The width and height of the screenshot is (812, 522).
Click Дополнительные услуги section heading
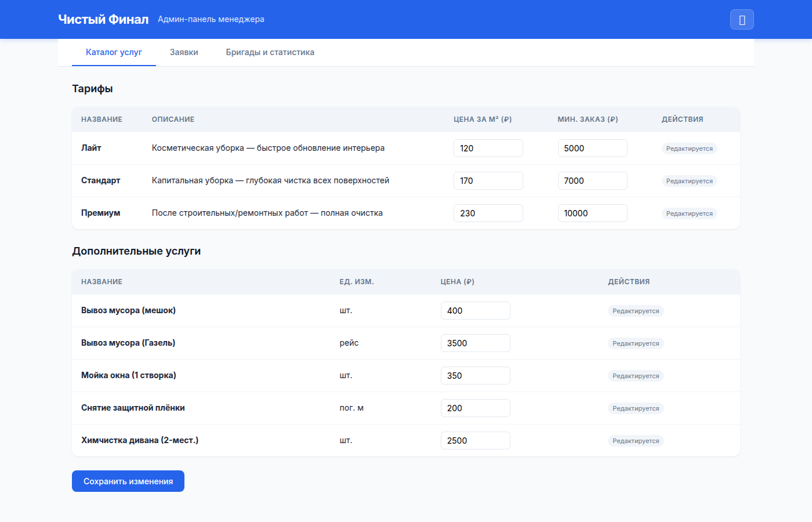pos(136,251)
